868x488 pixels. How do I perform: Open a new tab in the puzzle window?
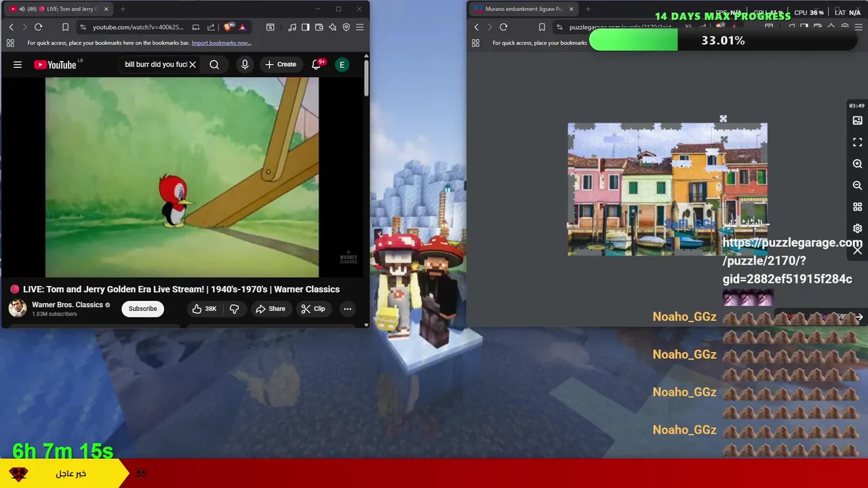588,9
